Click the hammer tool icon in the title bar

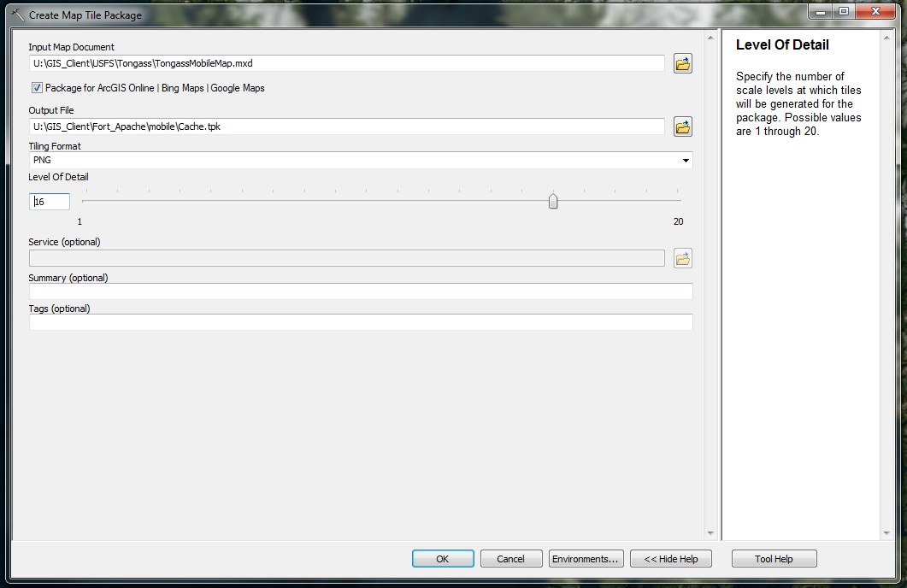click(x=17, y=15)
